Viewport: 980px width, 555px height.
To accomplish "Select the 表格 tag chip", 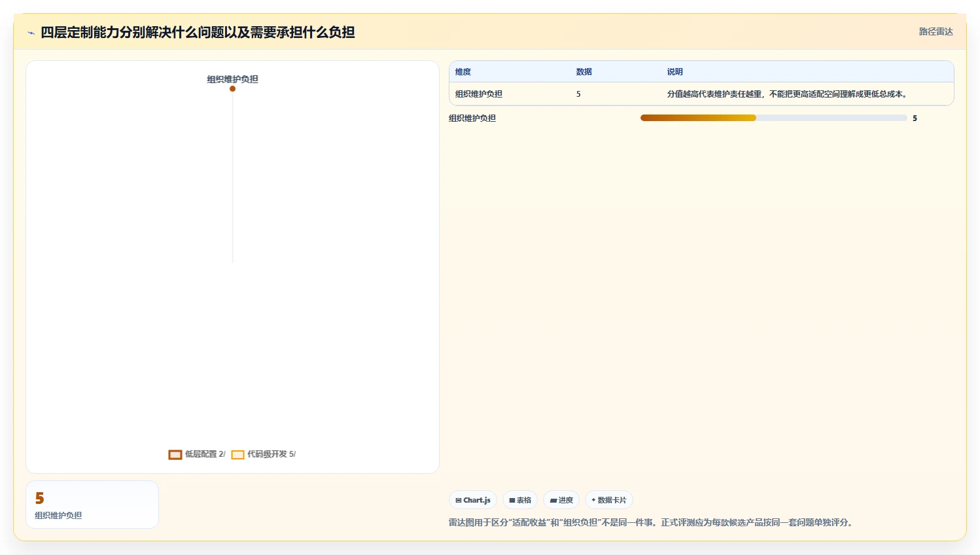I will pyautogui.click(x=520, y=500).
